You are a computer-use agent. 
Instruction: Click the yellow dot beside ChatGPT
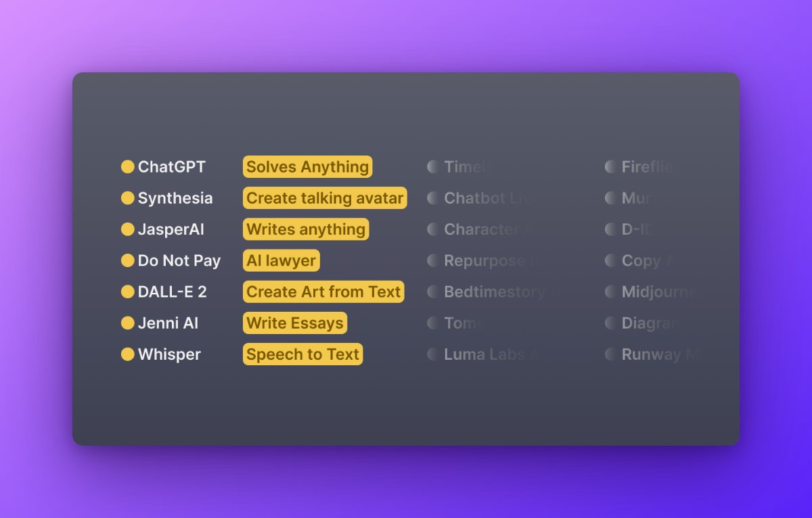(x=127, y=166)
